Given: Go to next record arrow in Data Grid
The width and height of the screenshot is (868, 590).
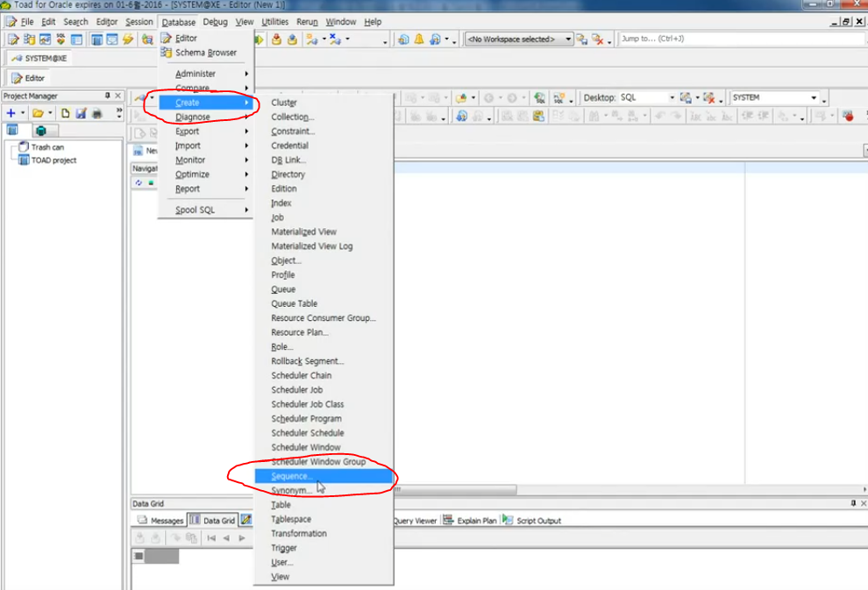Looking at the screenshot, I should [x=242, y=538].
